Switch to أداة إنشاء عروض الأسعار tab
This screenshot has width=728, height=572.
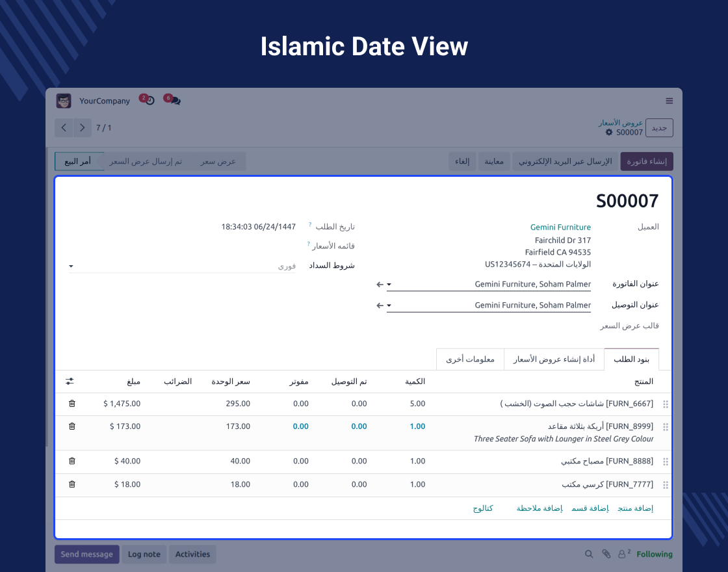coord(554,359)
